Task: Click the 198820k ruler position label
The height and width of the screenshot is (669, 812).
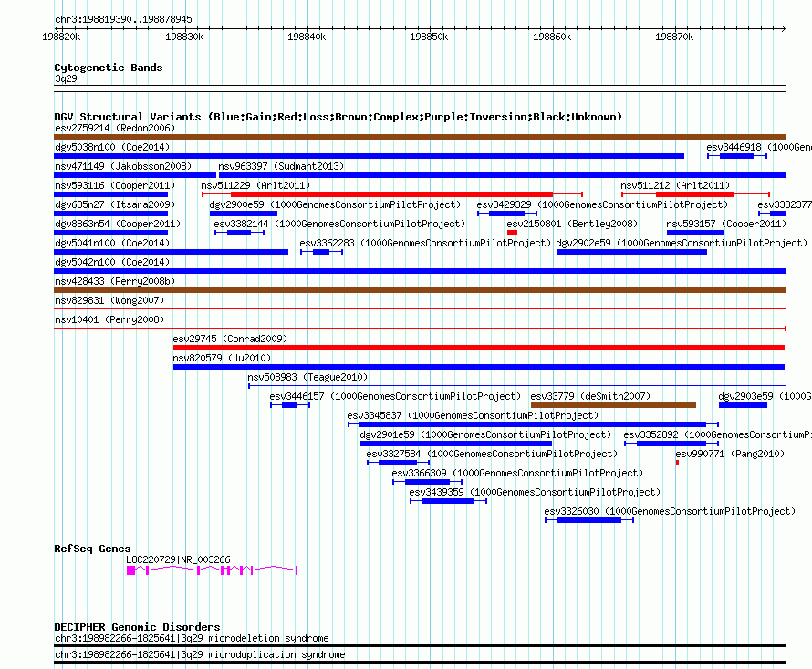Action: (x=61, y=37)
